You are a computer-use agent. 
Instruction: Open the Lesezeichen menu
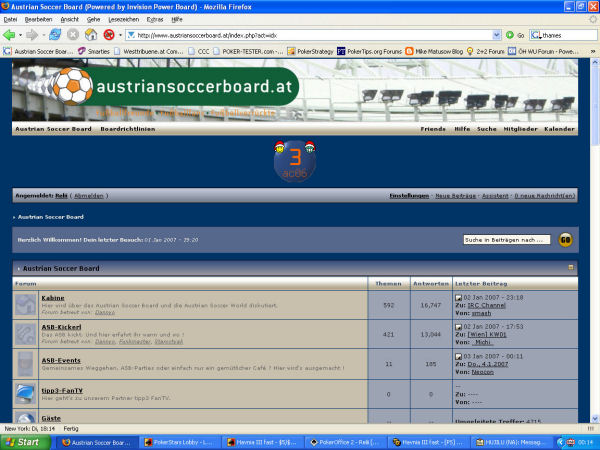click(123, 19)
